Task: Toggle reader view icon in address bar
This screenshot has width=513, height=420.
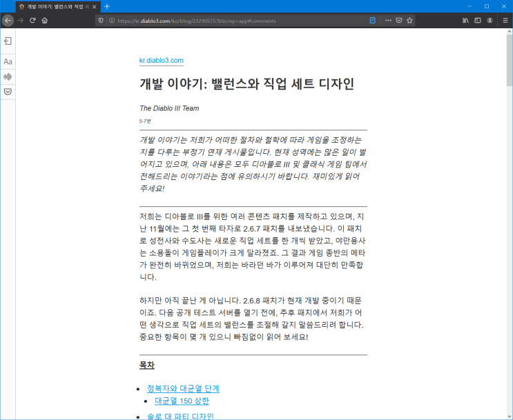Action: (x=372, y=21)
